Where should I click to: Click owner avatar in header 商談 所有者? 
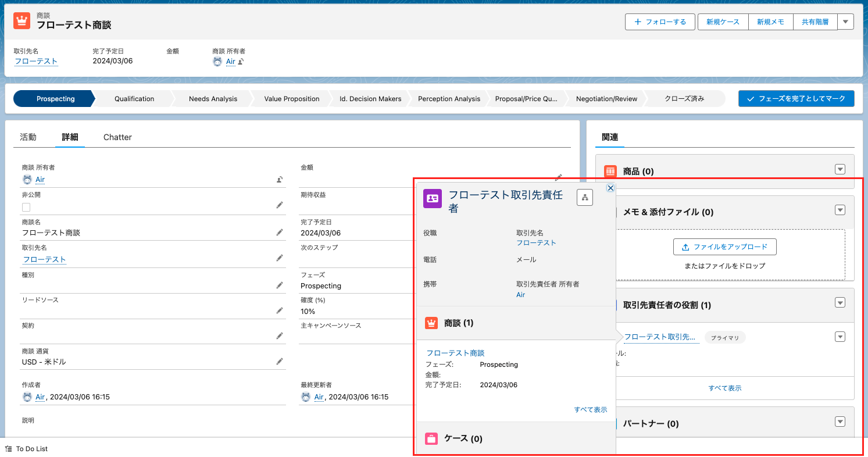tap(217, 62)
